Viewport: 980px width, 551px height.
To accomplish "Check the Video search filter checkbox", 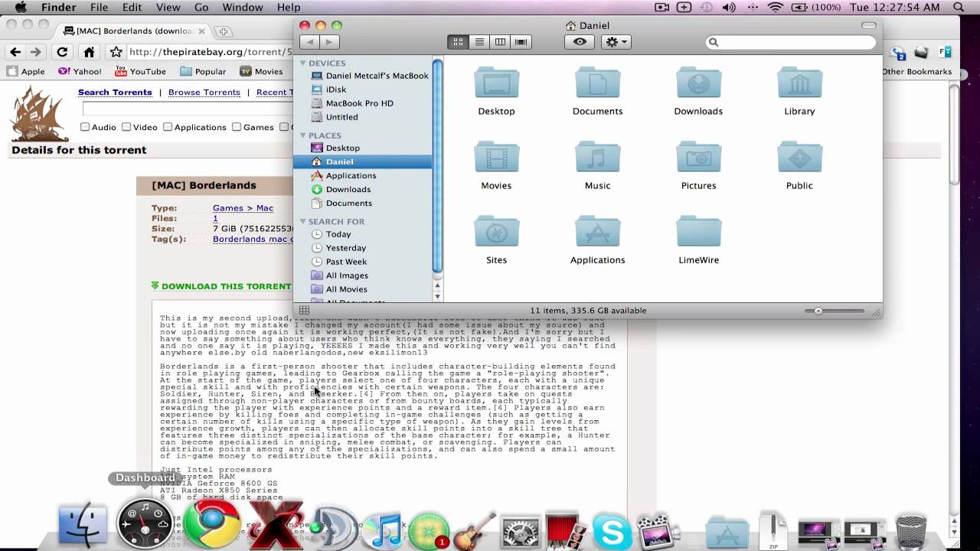I will pos(126,127).
